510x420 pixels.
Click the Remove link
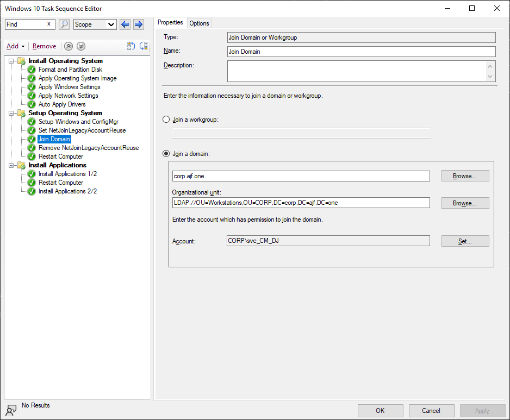pos(44,46)
